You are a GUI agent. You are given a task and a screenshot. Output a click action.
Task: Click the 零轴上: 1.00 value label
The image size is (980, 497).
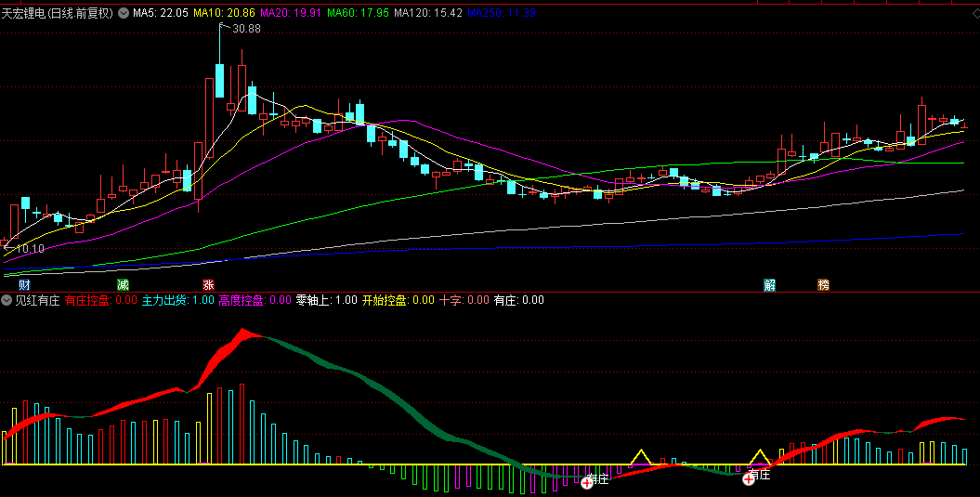(x=326, y=300)
